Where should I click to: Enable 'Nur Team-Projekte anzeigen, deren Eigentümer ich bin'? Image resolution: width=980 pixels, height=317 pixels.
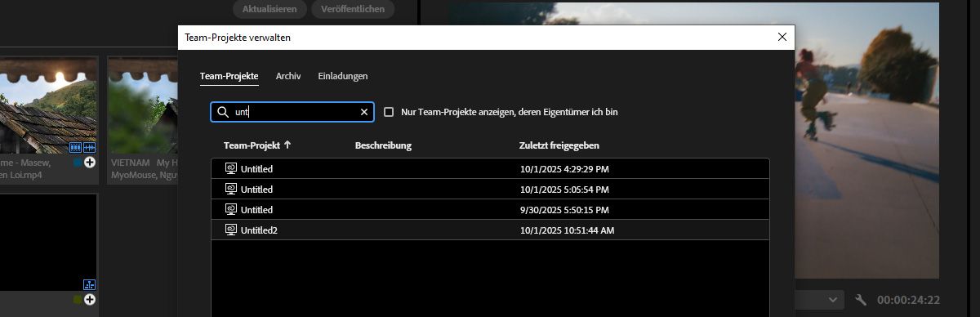[x=389, y=112]
